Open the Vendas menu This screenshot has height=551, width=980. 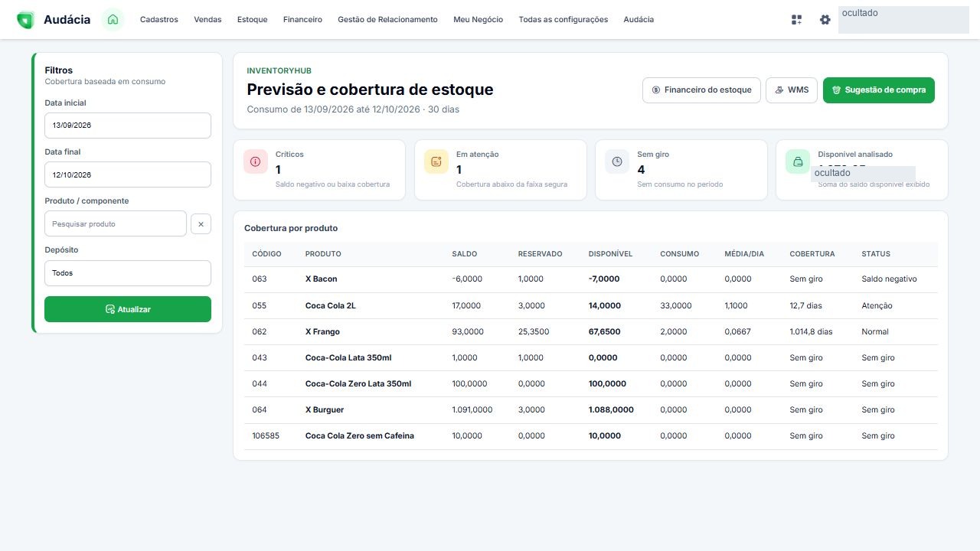(x=207, y=20)
